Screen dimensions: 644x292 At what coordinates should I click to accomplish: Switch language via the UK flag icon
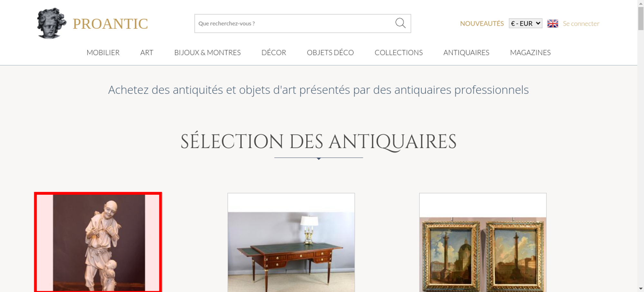(553, 23)
